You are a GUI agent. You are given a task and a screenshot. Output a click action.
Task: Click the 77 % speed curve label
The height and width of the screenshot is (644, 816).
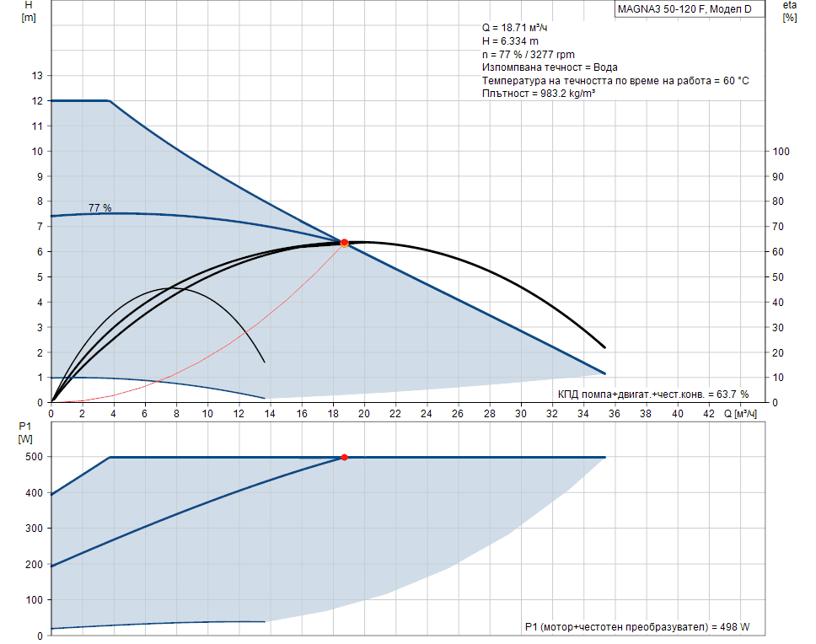(x=99, y=207)
